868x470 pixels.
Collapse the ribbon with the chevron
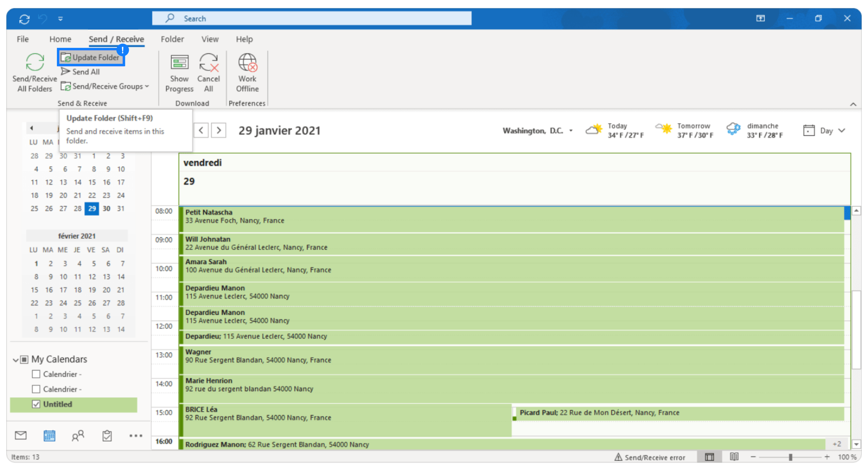coord(853,104)
